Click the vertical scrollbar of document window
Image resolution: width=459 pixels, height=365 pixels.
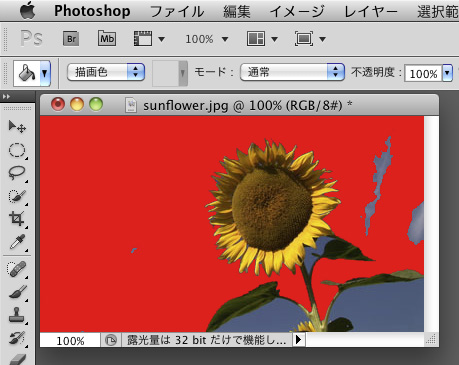[431, 224]
